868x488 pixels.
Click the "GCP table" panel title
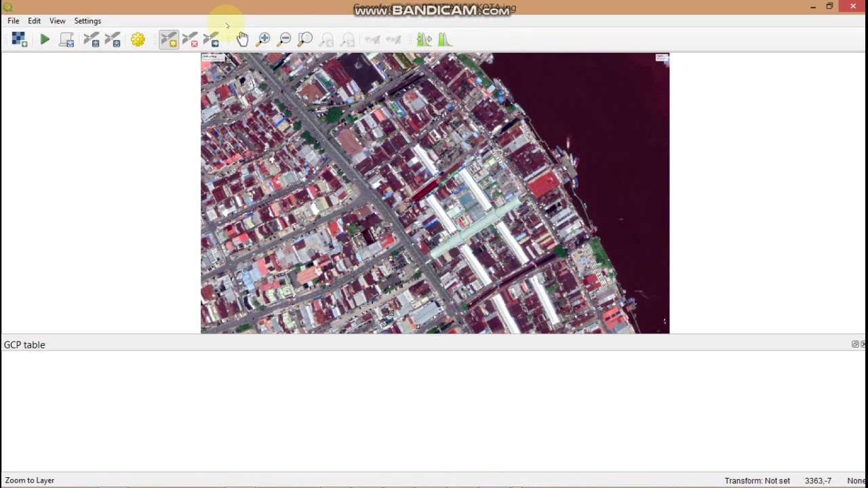[x=24, y=345]
